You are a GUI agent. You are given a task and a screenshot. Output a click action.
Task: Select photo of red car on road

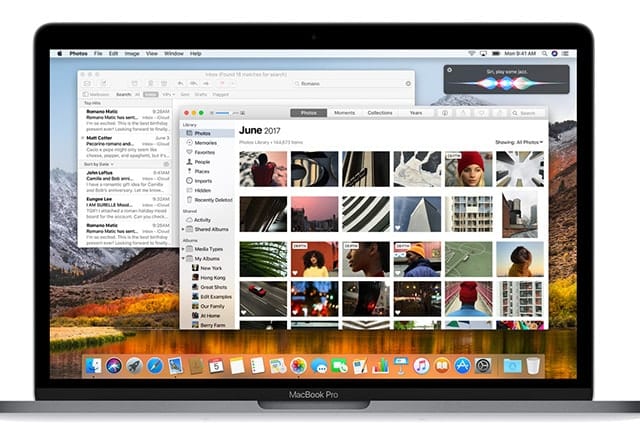(x=263, y=299)
